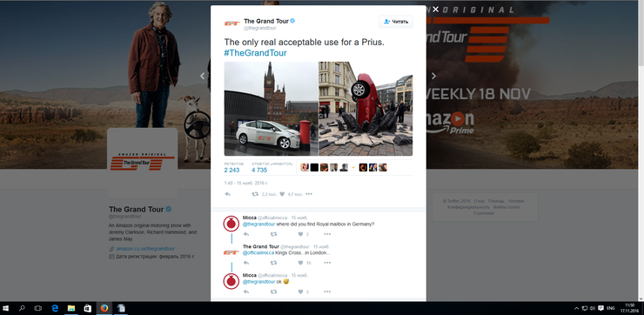Image resolution: width=644 pixels, height=315 pixels.
Task: Go to the previous tweet arrow
Action: pyautogui.click(x=203, y=76)
